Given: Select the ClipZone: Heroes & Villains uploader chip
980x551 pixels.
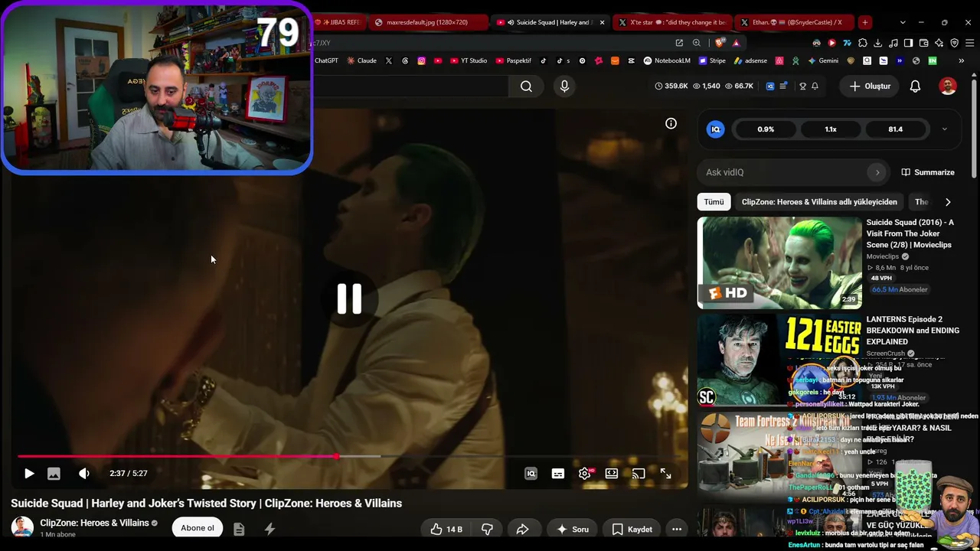Looking at the screenshot, I should (819, 202).
